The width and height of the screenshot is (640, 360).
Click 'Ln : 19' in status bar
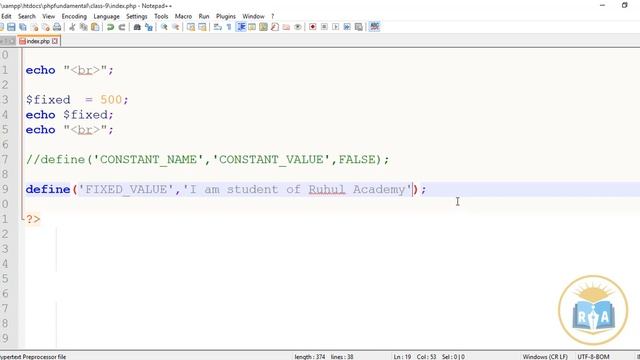click(402, 357)
